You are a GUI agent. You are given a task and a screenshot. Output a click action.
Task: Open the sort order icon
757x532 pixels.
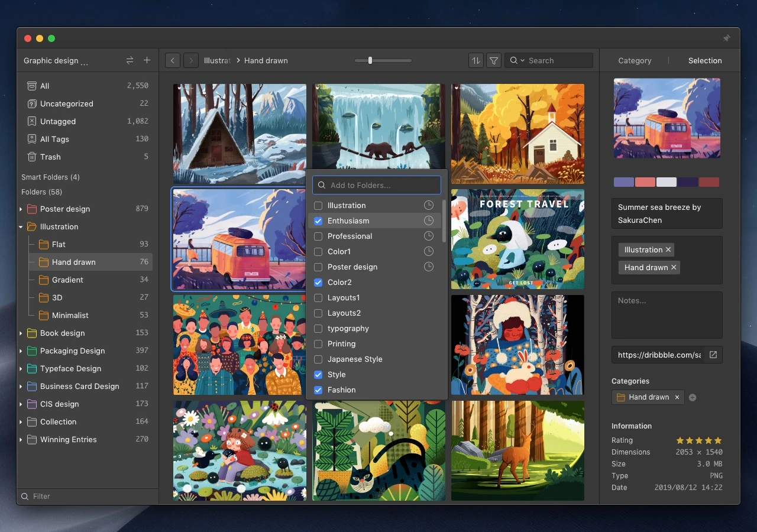(x=475, y=60)
